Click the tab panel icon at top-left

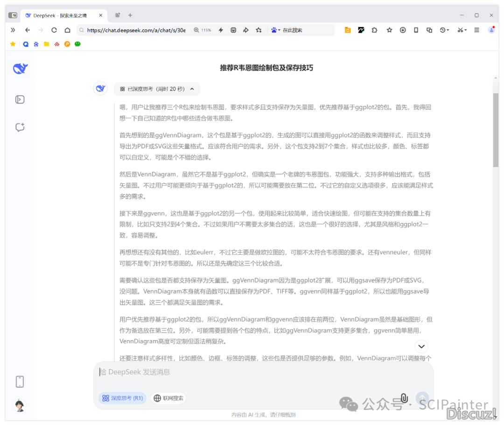(13, 15)
